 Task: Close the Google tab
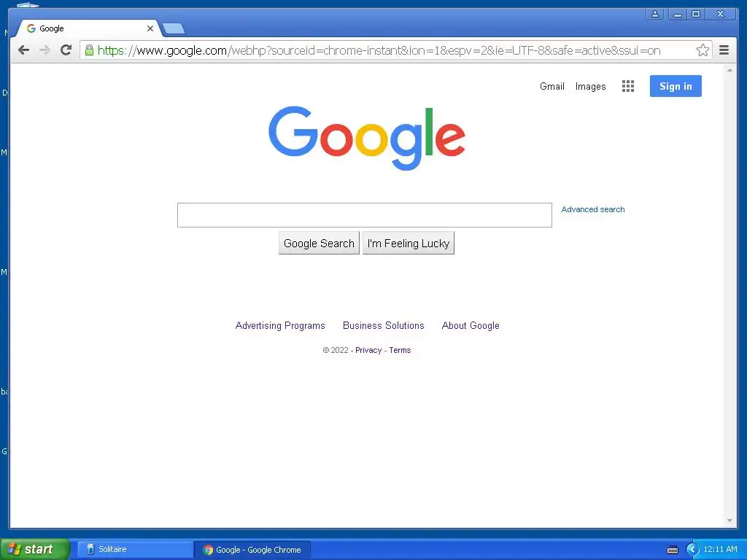[150, 28]
